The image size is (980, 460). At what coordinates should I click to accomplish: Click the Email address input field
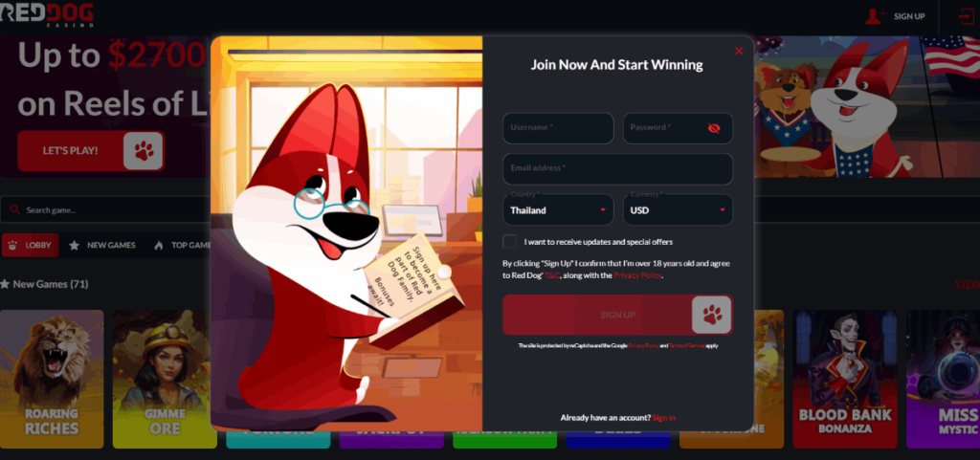[x=617, y=168]
